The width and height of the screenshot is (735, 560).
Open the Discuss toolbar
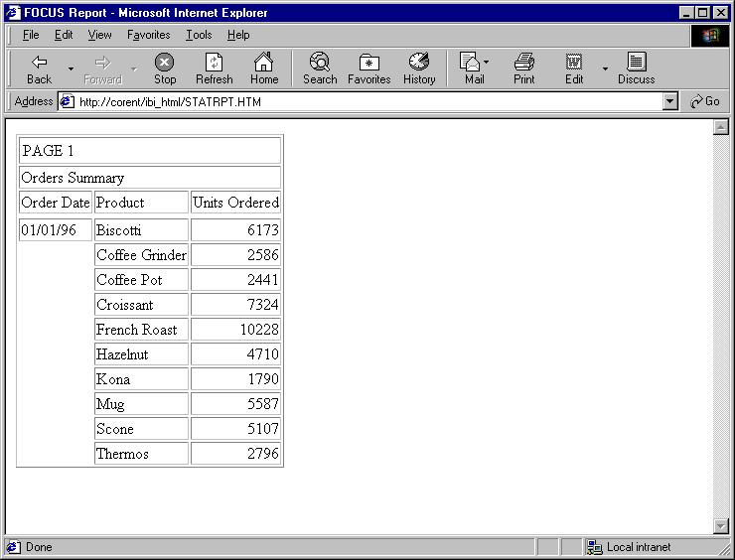636,70
